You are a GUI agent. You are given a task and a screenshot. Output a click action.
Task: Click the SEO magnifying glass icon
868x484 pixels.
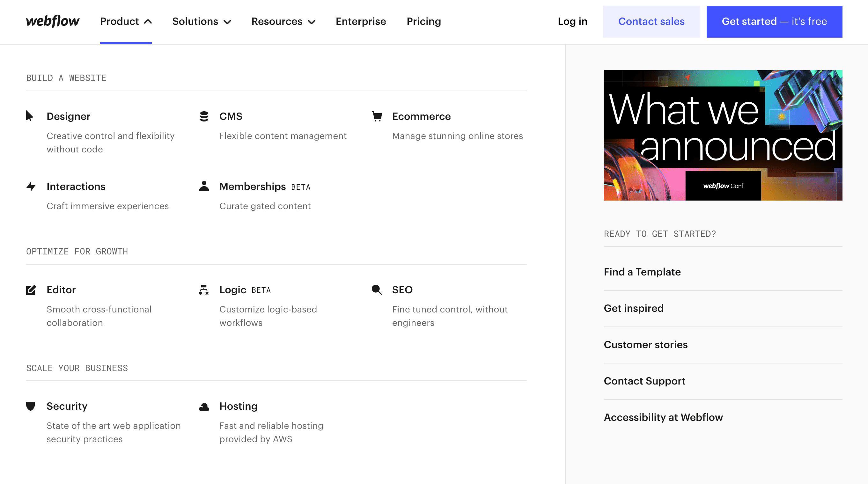(x=377, y=290)
